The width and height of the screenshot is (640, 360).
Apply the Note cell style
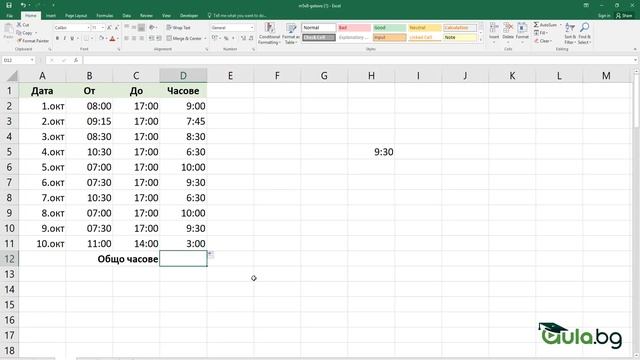pos(460,37)
